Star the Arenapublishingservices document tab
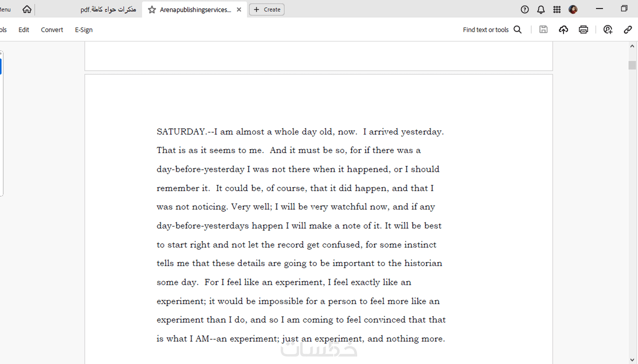The image size is (638, 364). pyautogui.click(x=152, y=10)
